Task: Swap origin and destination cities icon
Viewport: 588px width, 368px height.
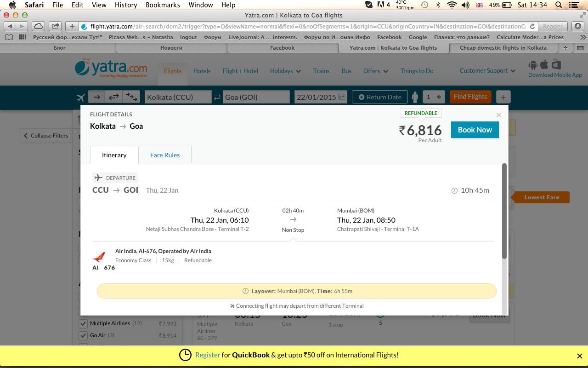Action: [217, 97]
